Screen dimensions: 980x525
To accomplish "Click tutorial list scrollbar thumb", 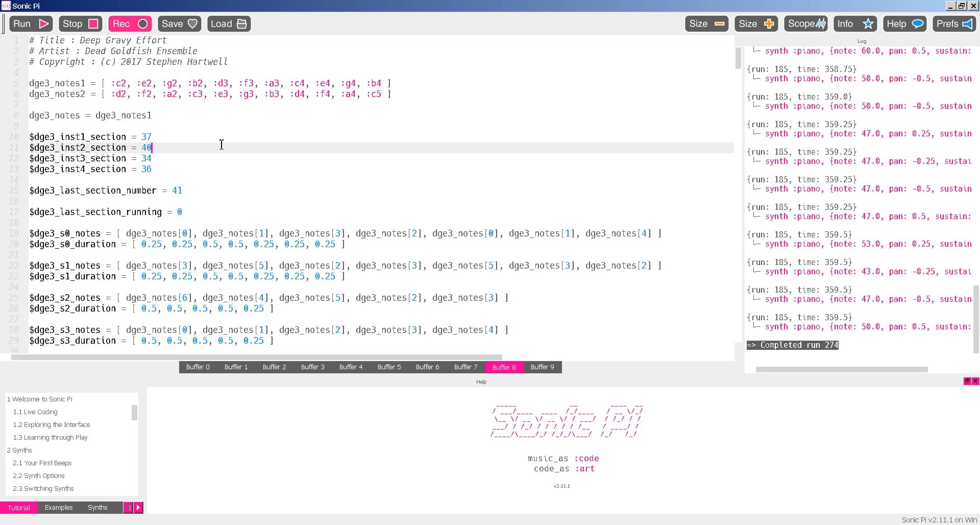I will (x=135, y=413).
